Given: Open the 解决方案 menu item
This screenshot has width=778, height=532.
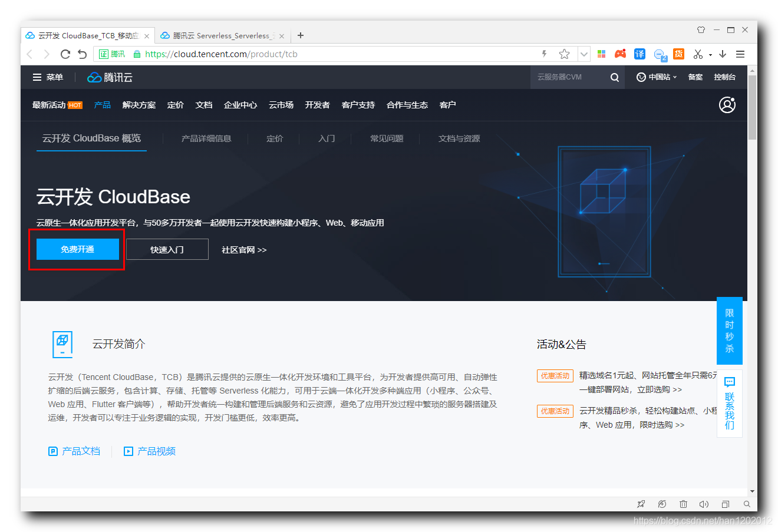Looking at the screenshot, I should [x=139, y=105].
